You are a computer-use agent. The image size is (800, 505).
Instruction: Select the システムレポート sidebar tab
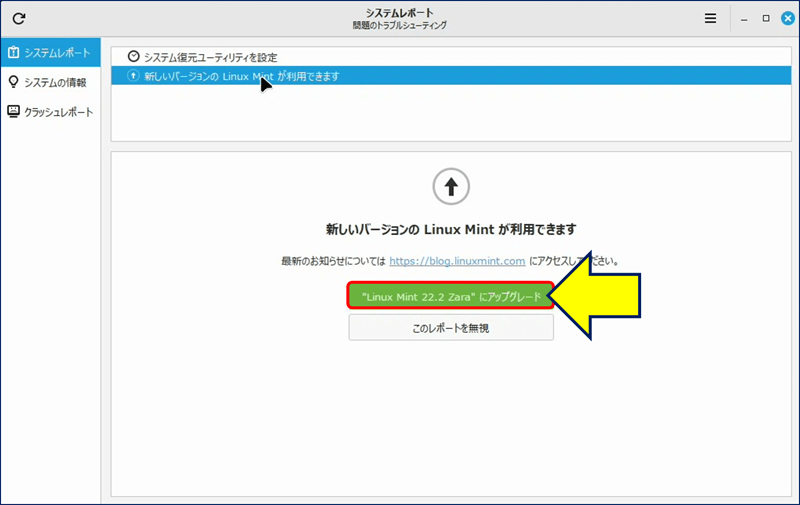[x=51, y=53]
